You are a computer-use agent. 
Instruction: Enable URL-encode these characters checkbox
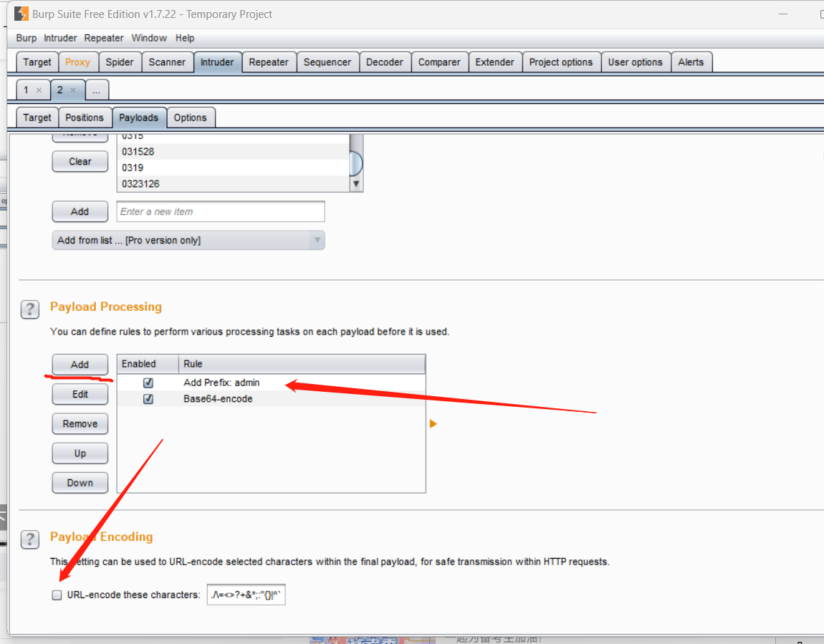(x=57, y=595)
